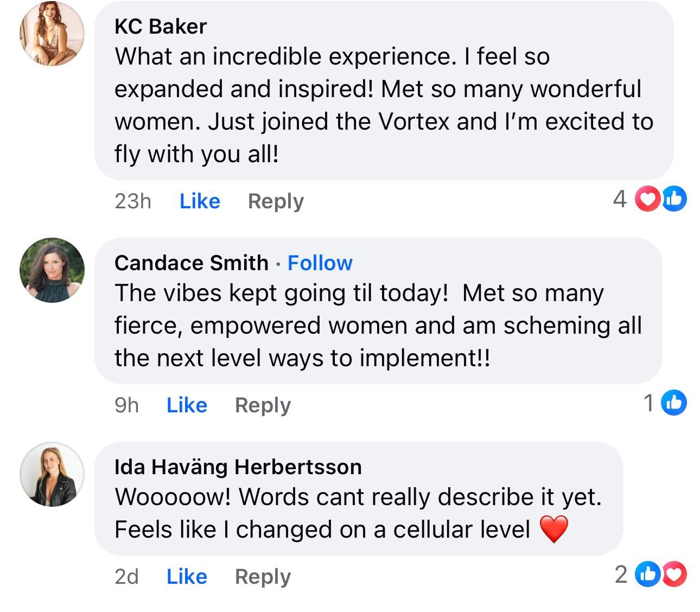This screenshot has height=612, width=700.
Task: Like KC Baker's comment
Action: (200, 201)
